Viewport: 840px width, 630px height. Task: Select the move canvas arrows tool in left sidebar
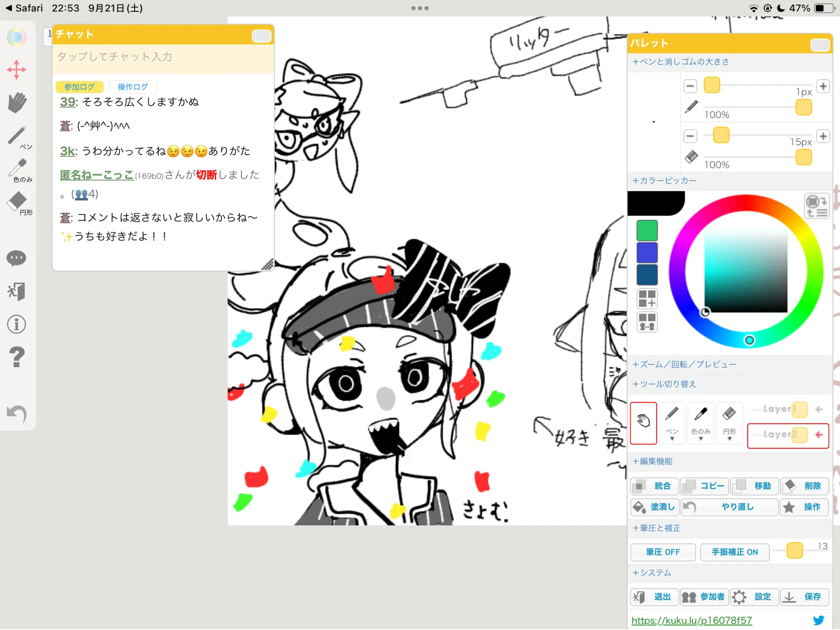(x=17, y=70)
